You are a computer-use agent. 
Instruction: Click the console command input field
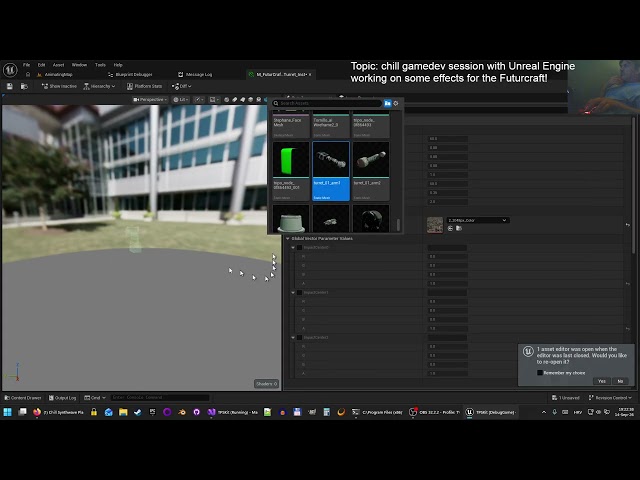[160, 398]
